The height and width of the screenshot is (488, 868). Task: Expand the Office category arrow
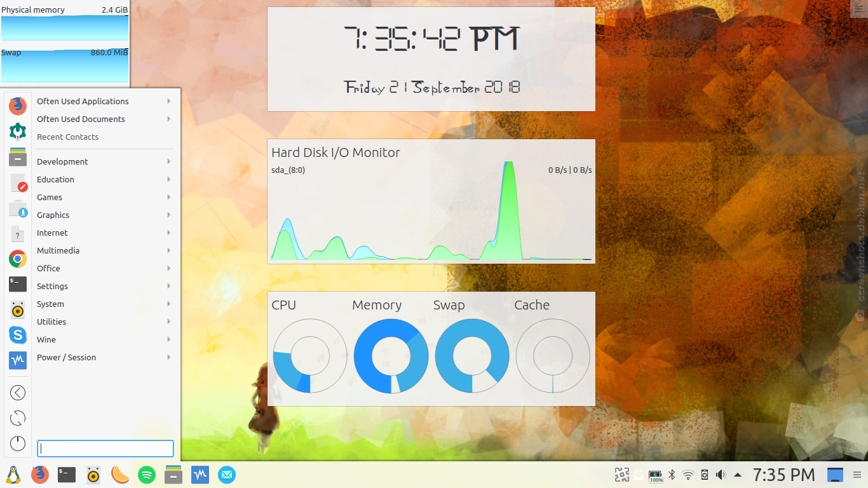click(169, 268)
